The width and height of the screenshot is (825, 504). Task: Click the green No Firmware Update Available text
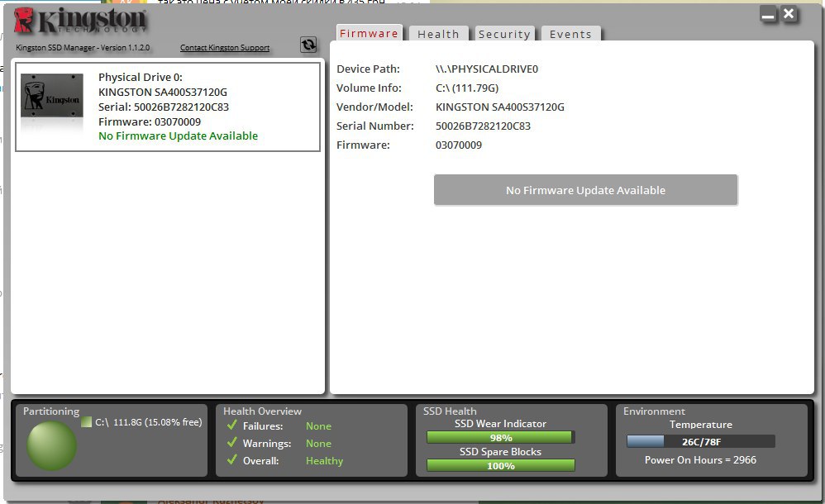[178, 136]
